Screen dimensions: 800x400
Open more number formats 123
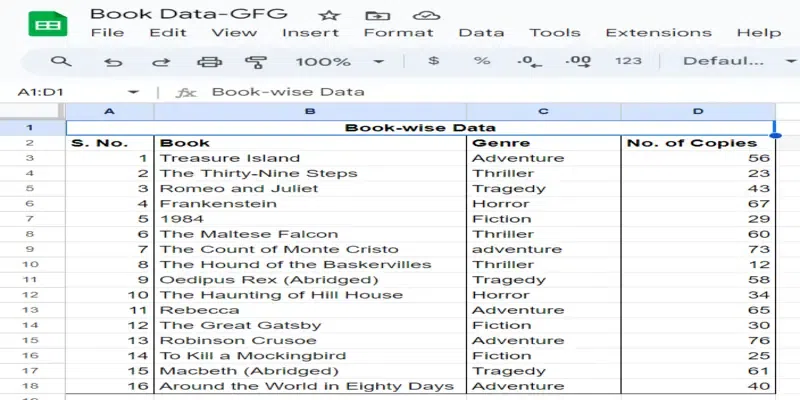(628, 61)
